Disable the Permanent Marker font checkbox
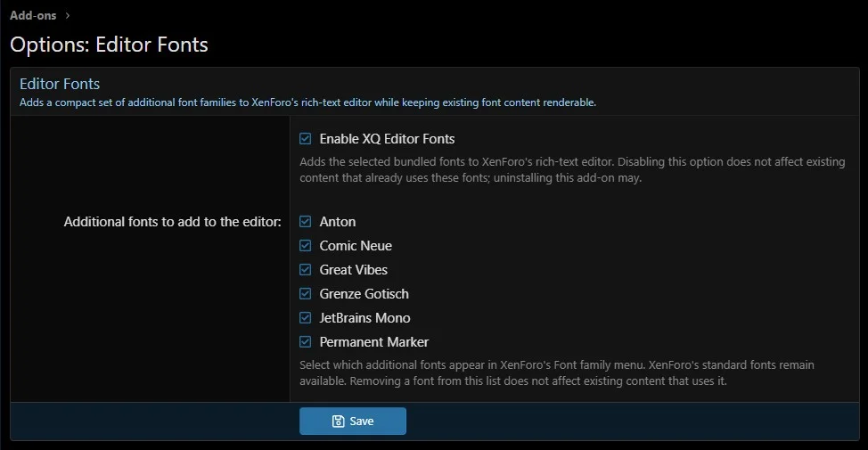Viewport: 868px width, 450px height. (305, 341)
